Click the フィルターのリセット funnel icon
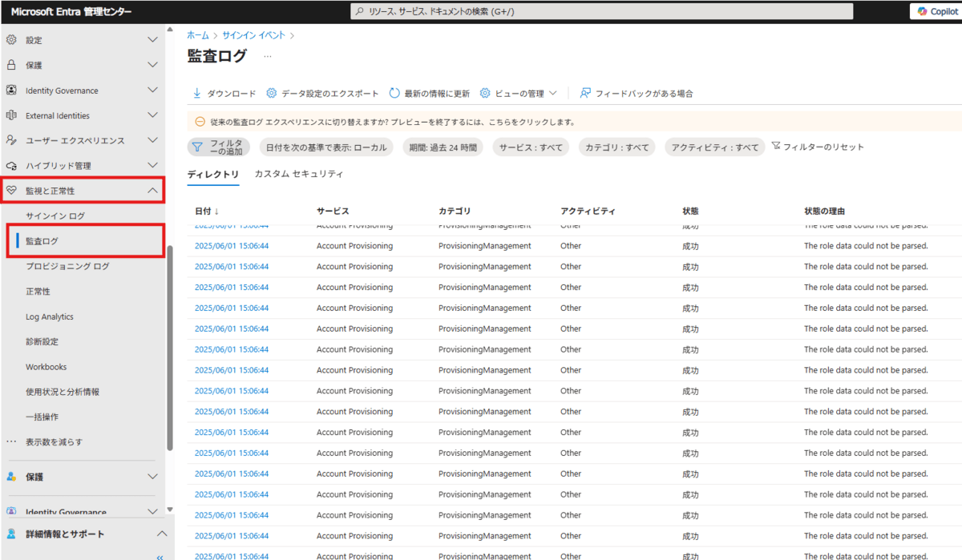The height and width of the screenshot is (560, 962). pos(775,147)
